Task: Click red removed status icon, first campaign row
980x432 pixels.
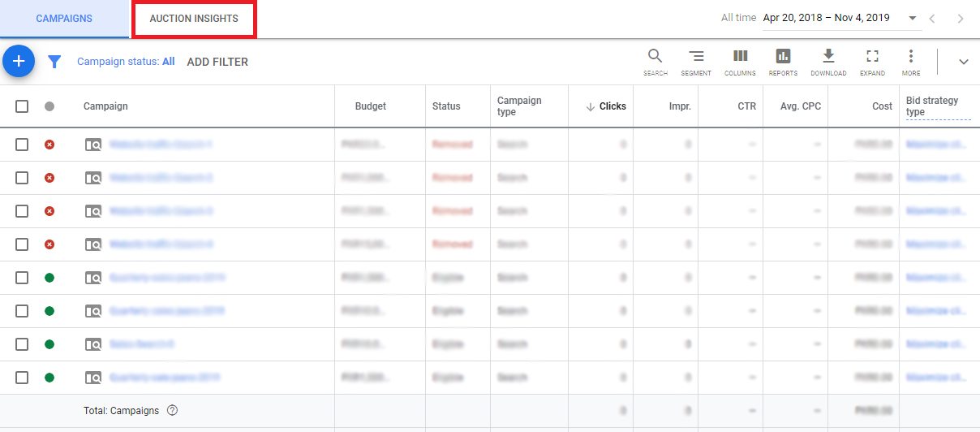Action: (x=49, y=145)
